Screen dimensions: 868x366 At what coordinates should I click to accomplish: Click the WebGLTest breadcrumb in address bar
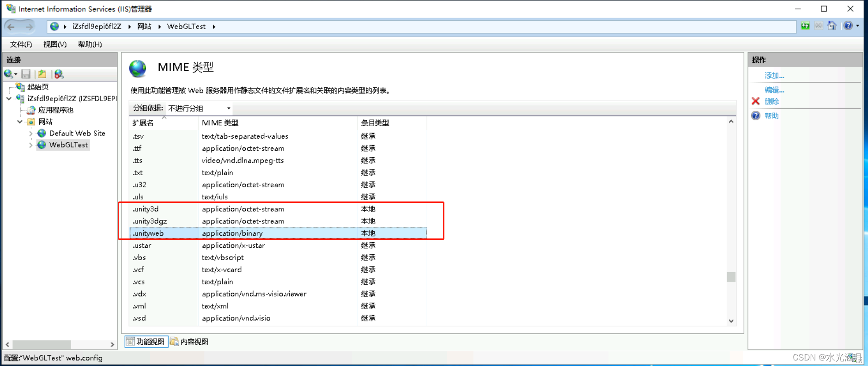[186, 26]
